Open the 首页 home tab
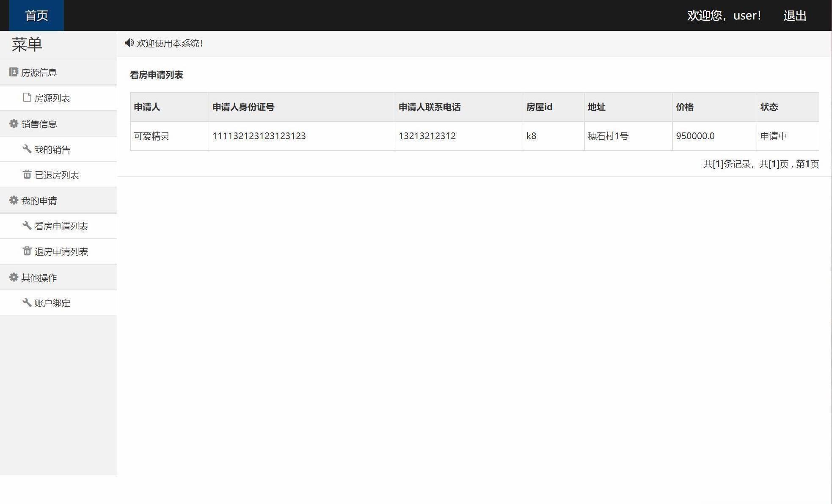832x504 pixels. pyautogui.click(x=36, y=15)
